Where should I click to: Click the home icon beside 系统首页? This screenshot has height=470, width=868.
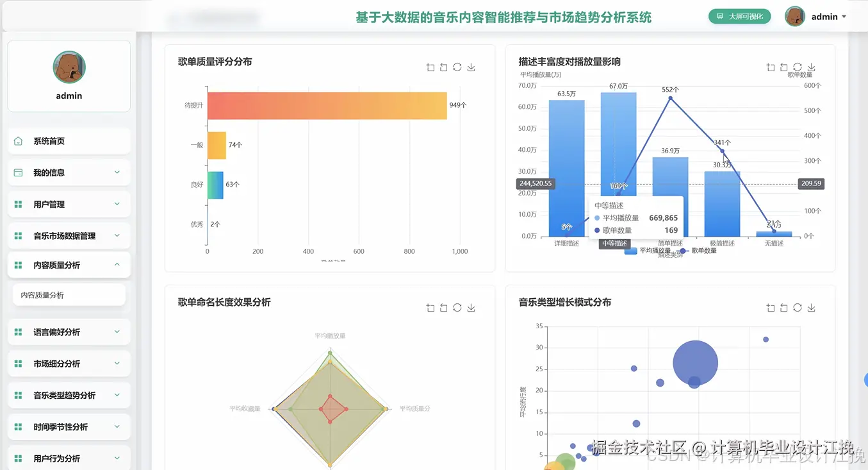(x=18, y=141)
